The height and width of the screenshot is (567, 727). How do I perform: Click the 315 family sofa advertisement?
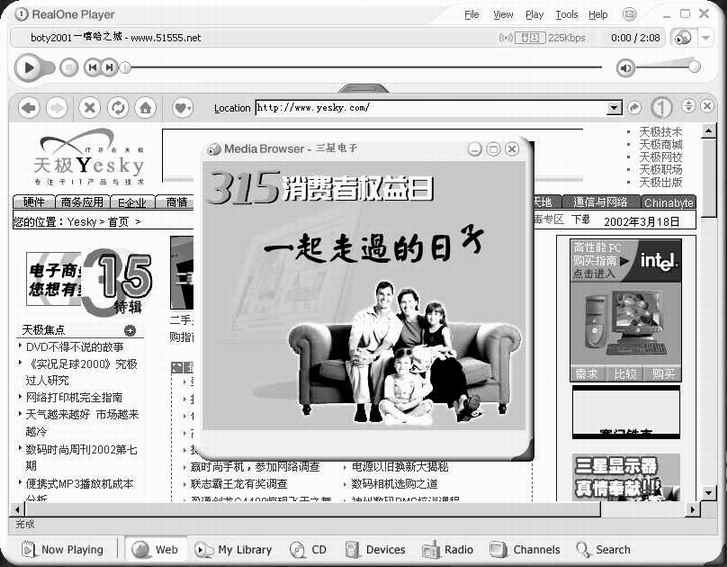[364, 295]
